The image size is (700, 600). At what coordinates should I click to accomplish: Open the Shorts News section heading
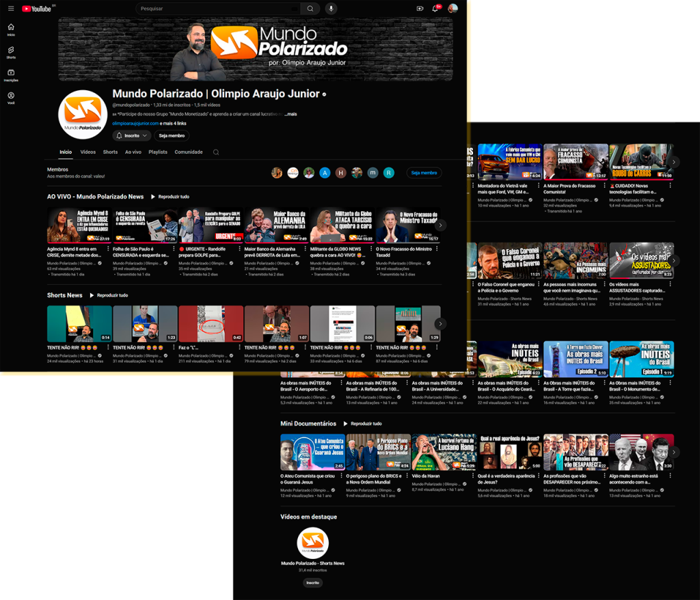[65, 295]
